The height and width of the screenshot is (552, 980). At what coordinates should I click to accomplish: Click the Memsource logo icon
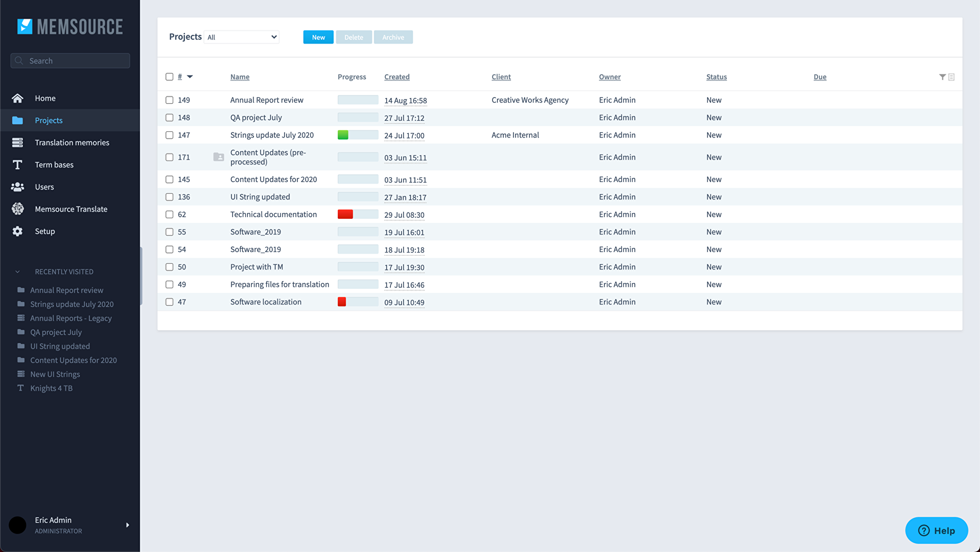25,27
